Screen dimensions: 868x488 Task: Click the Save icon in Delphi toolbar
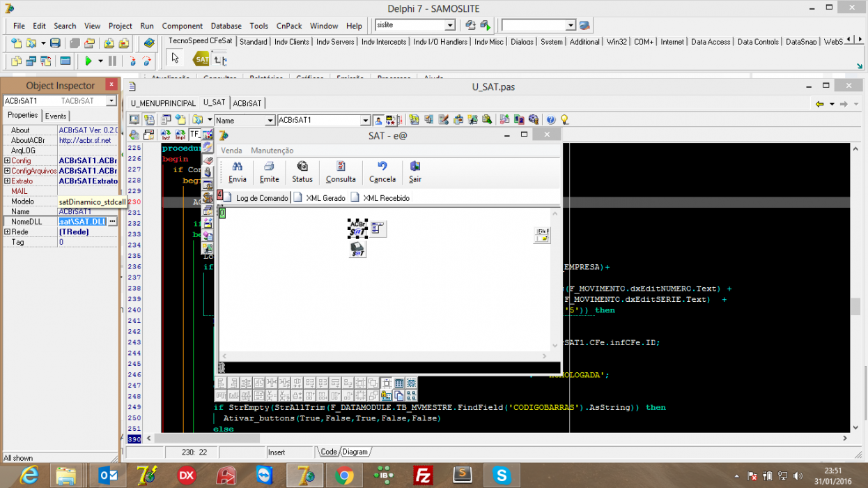click(55, 43)
